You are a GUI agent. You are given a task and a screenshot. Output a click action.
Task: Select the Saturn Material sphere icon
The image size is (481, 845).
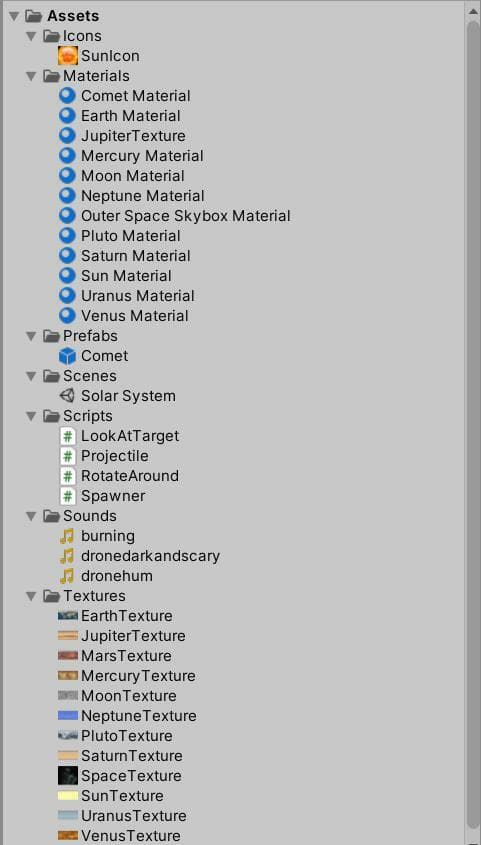pos(67,255)
